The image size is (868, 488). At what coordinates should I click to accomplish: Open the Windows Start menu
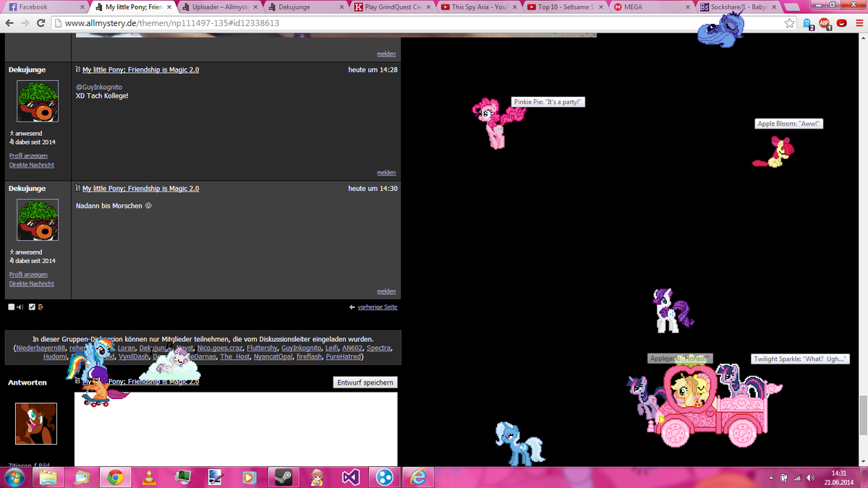(14, 477)
